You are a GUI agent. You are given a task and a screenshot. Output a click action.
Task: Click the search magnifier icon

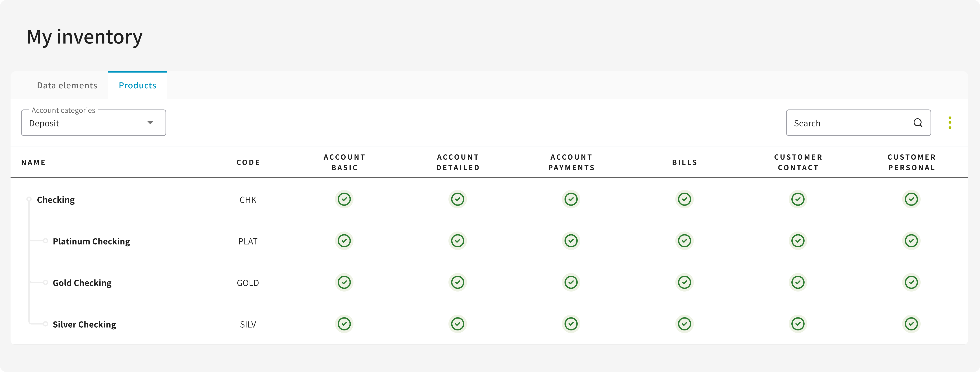pyautogui.click(x=918, y=123)
